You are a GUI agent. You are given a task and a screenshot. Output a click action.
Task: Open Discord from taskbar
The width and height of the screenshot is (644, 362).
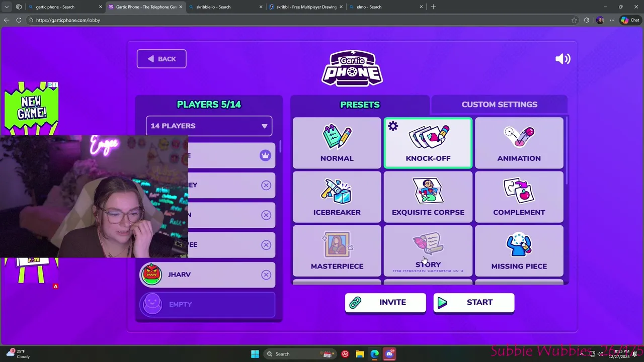pyautogui.click(x=389, y=354)
